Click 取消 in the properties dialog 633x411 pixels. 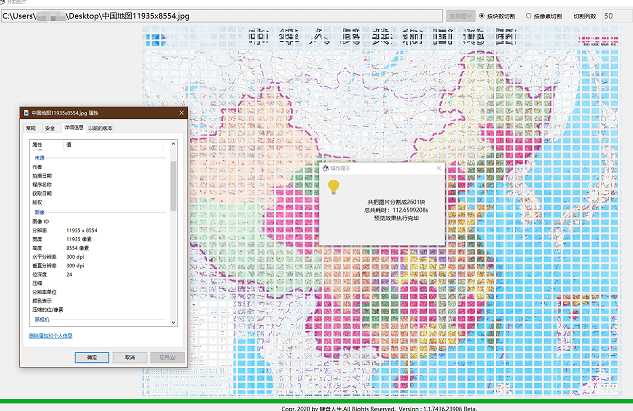pos(128,356)
